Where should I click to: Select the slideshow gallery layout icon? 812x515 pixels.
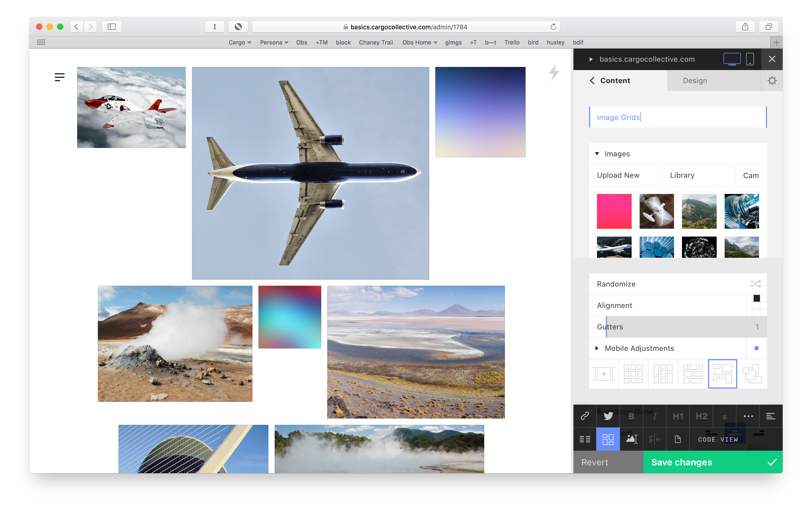tap(604, 374)
